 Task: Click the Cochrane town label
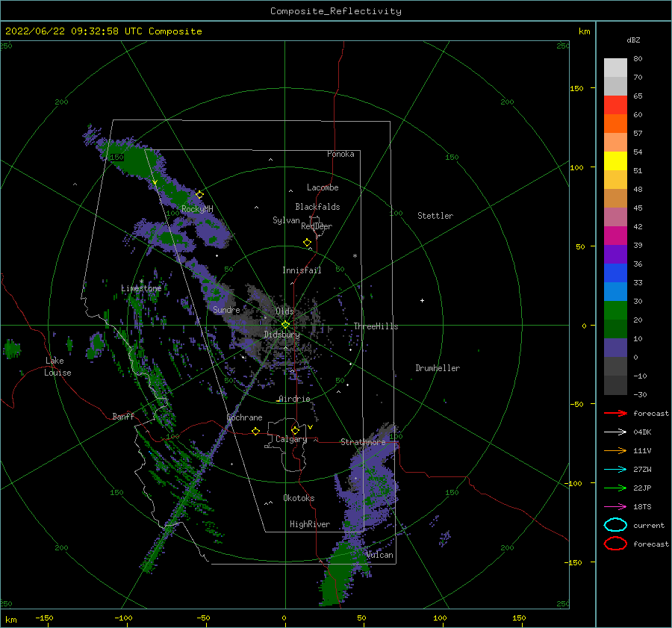pyautogui.click(x=244, y=417)
